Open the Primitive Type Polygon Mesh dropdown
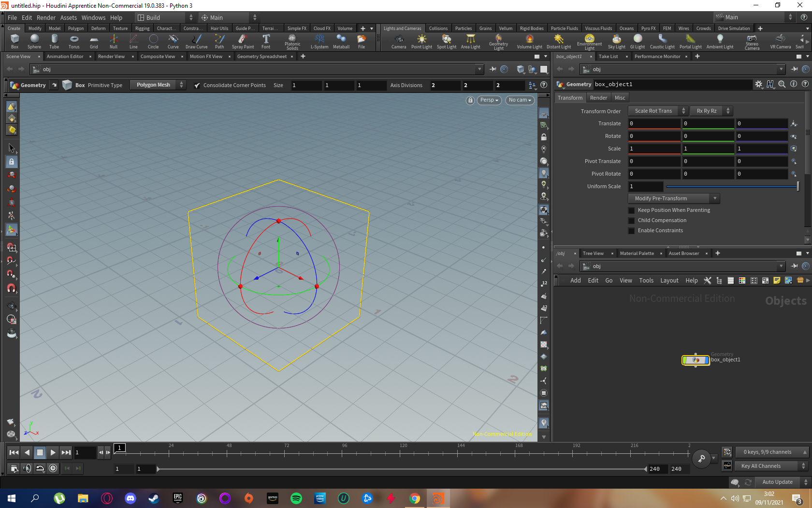The width and height of the screenshot is (812, 508). 158,85
